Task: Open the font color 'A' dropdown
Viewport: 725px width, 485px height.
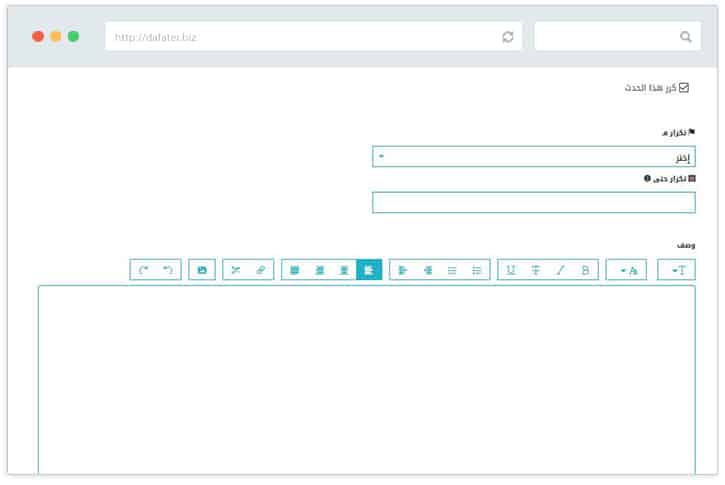Action: [626, 270]
